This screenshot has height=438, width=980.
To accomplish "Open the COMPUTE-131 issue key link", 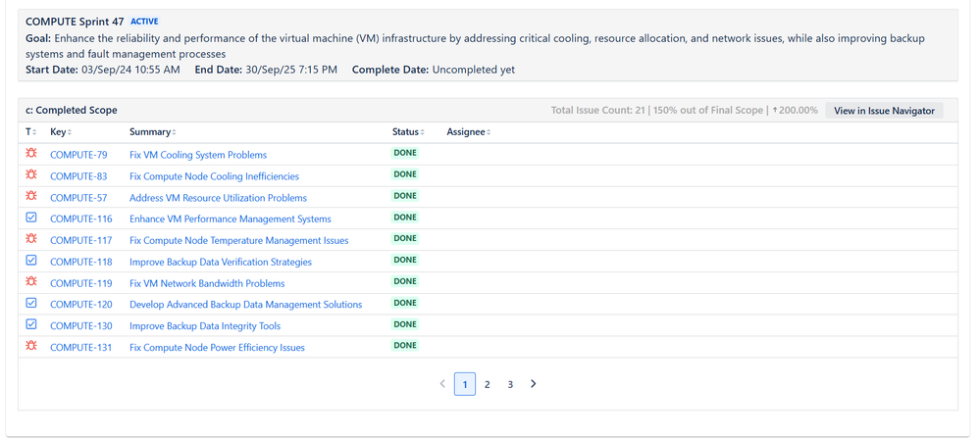I will (x=81, y=348).
